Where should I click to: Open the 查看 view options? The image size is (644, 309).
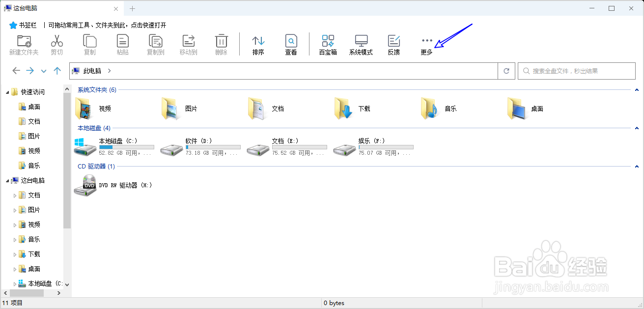tap(291, 45)
